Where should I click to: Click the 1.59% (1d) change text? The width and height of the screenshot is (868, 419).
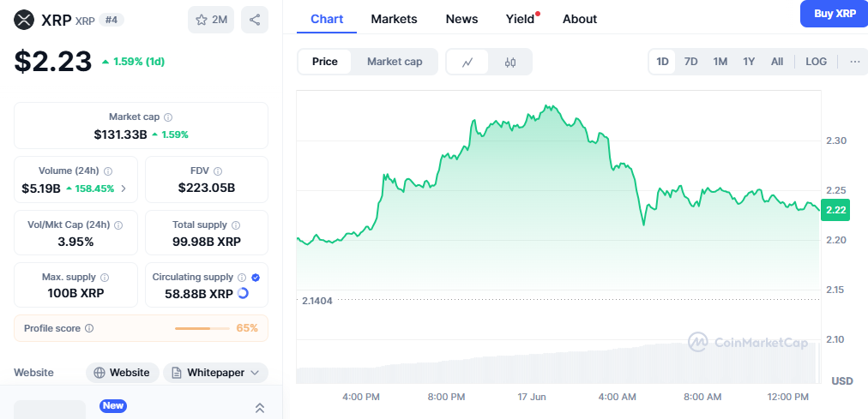[x=139, y=62]
